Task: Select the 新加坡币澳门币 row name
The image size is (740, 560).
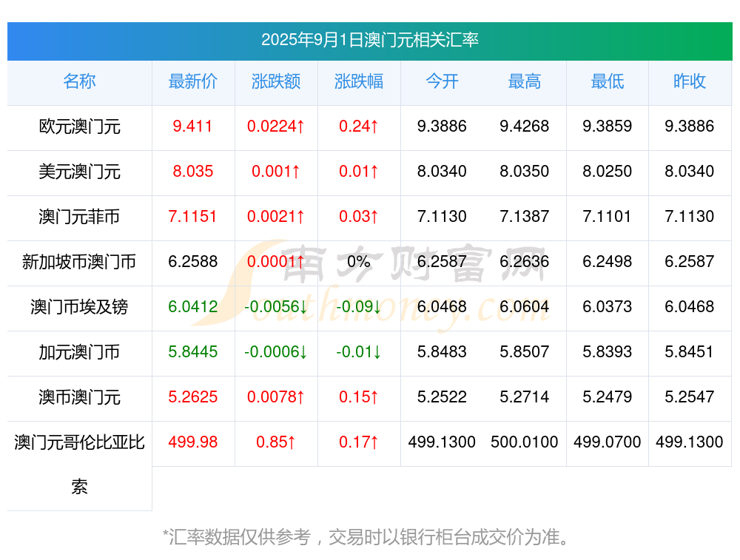Action: (79, 262)
